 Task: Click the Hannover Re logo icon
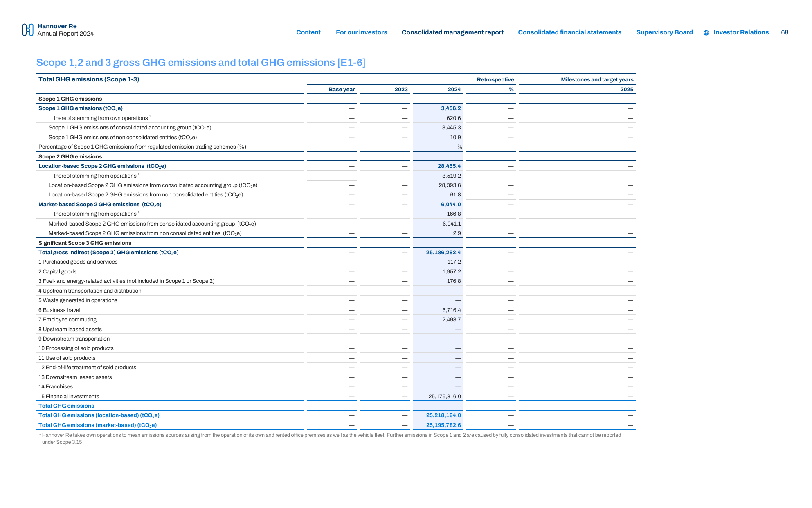(x=28, y=29)
